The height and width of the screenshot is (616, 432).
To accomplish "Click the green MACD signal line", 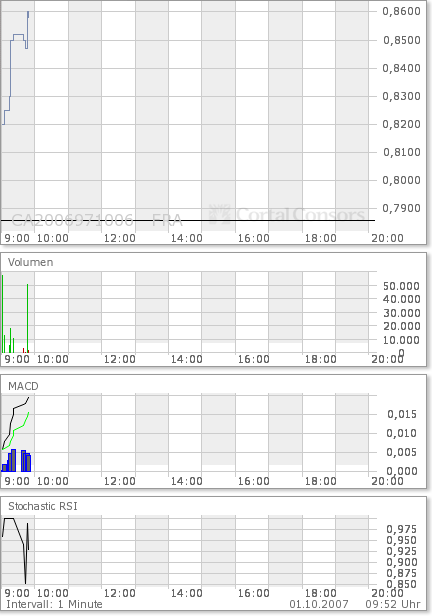I will pyautogui.click(x=16, y=431).
